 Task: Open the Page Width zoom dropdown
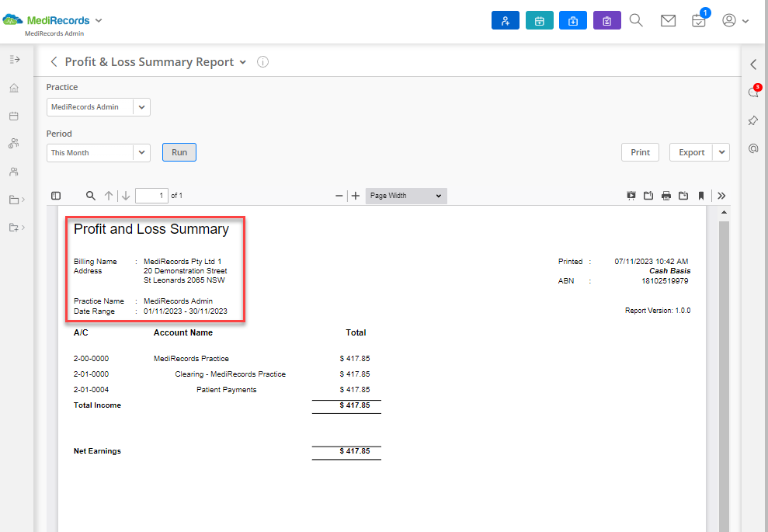point(406,196)
